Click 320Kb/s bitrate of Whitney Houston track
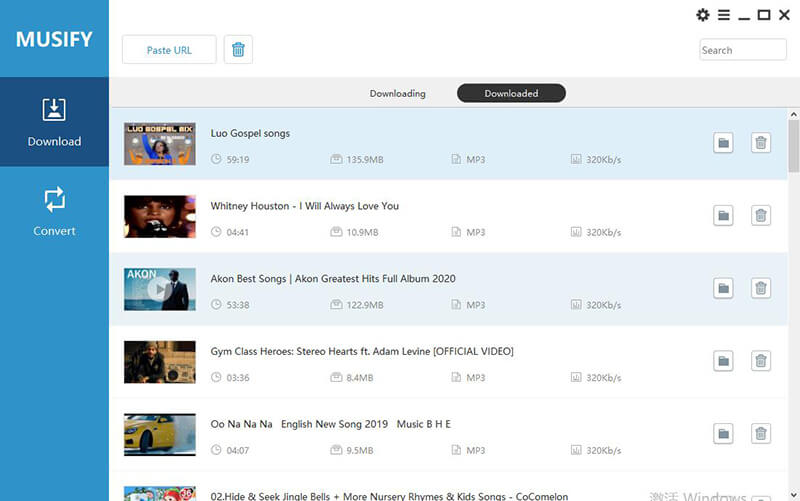Viewport: 800px width, 501px height. point(604,232)
